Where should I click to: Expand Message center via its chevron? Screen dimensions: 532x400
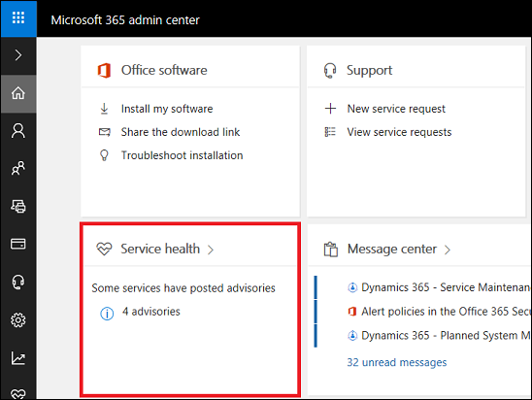[448, 250]
